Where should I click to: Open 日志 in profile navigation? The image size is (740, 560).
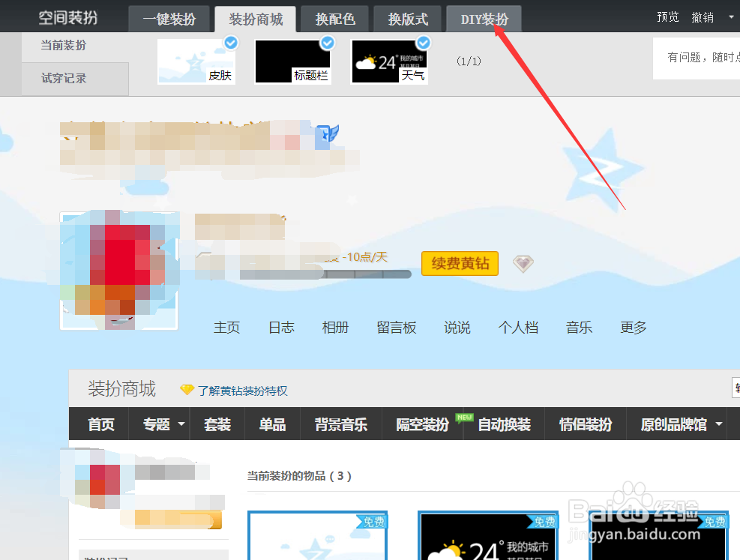click(x=281, y=328)
